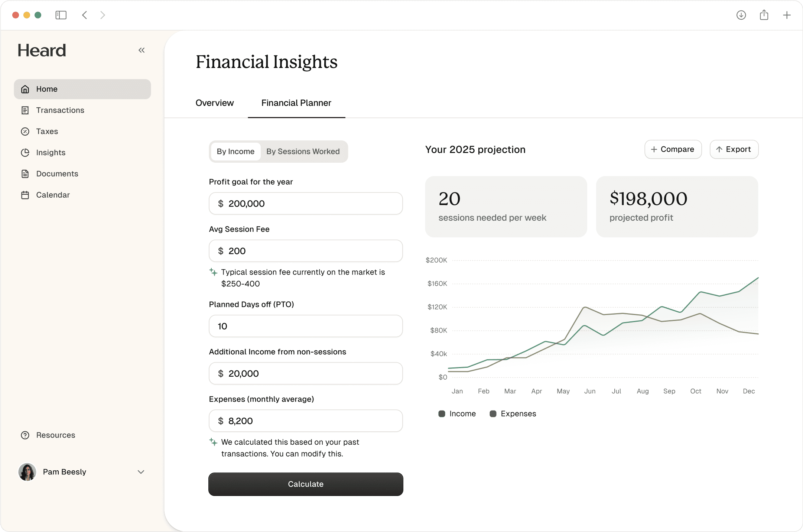This screenshot has height=532, width=803.
Task: Click the Transactions receipt icon in sidebar
Action: click(x=25, y=110)
